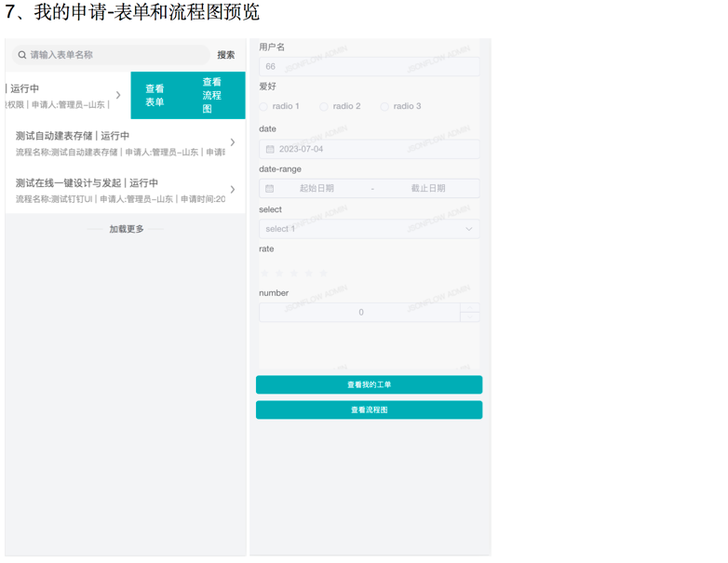Click the search magnifier icon
The image size is (728, 563).
[x=22, y=55]
